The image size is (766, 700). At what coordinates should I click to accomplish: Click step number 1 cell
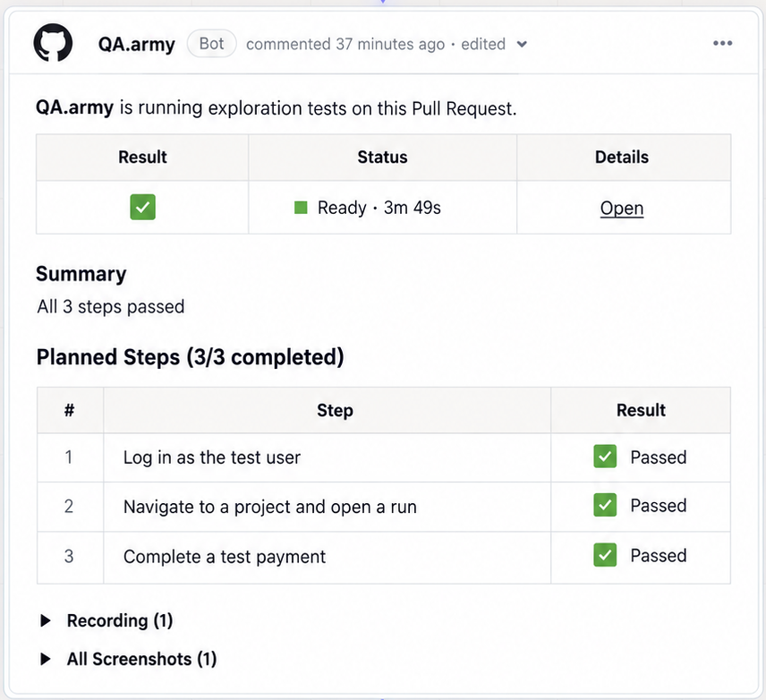pos(69,457)
